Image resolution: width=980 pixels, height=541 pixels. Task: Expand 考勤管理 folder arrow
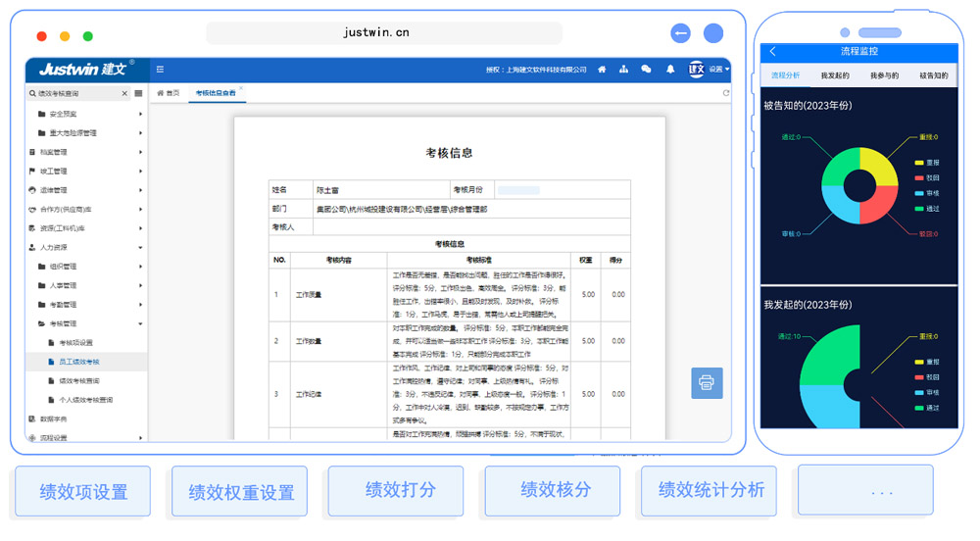140,305
